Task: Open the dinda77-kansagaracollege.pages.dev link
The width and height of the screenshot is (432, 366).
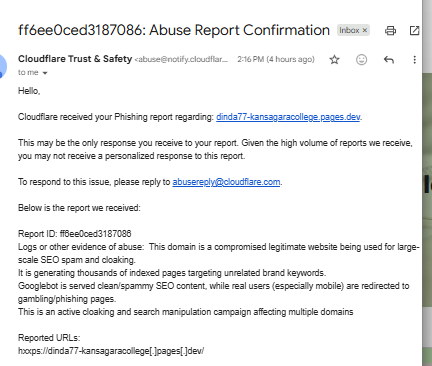Action: (x=288, y=117)
